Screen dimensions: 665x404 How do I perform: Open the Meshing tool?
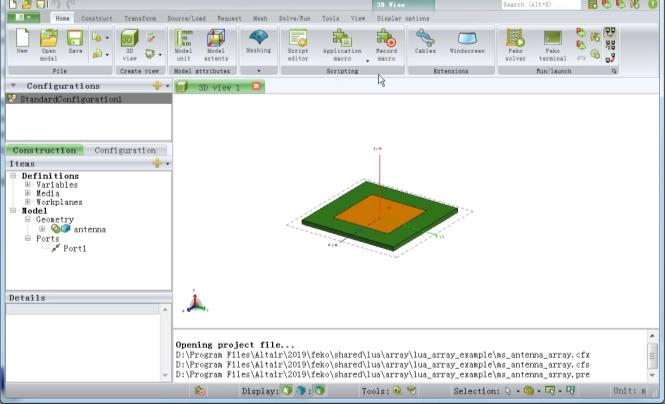(258, 41)
